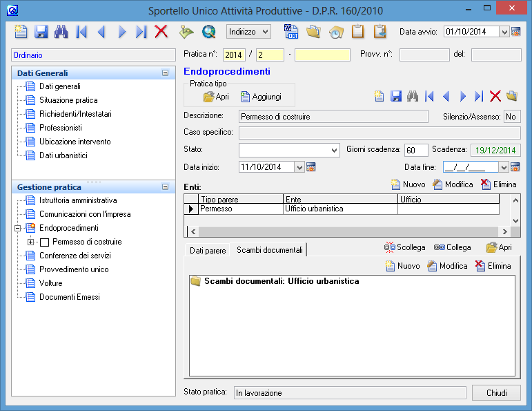Open the folder with clock icon

(336, 32)
